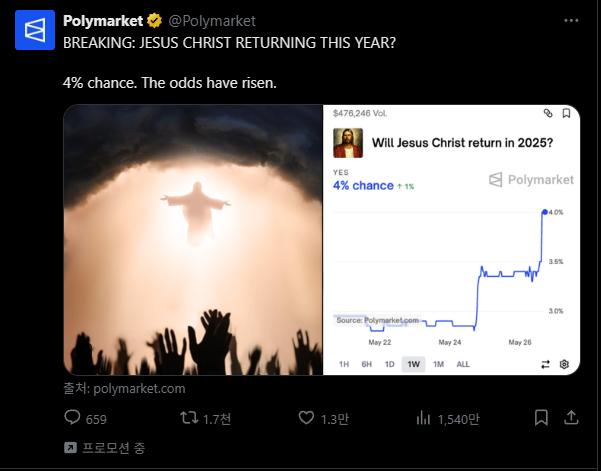Click the chart settings gear icon
The height and width of the screenshot is (471, 601).
564,364
